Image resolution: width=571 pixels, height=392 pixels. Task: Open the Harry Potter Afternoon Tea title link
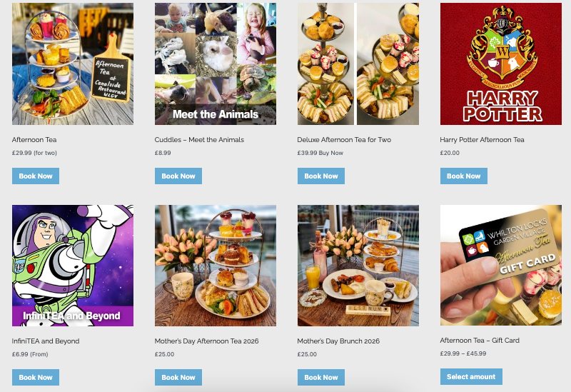[x=482, y=139]
